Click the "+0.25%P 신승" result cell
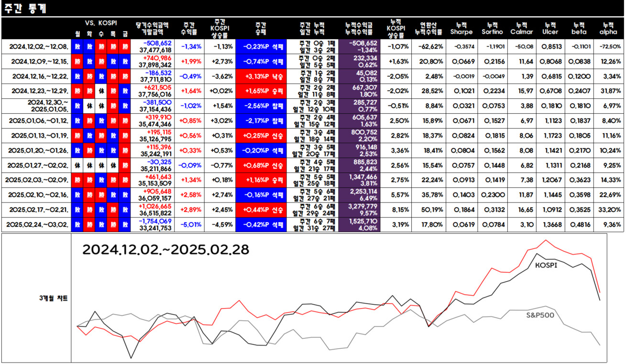This screenshot has height=364, width=626. coord(261,136)
